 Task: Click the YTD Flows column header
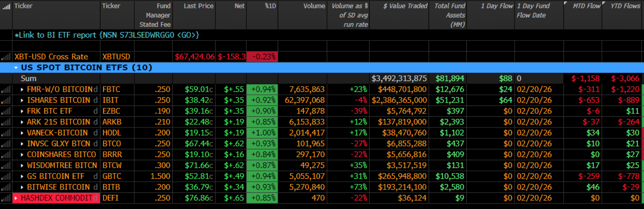[x=625, y=6]
